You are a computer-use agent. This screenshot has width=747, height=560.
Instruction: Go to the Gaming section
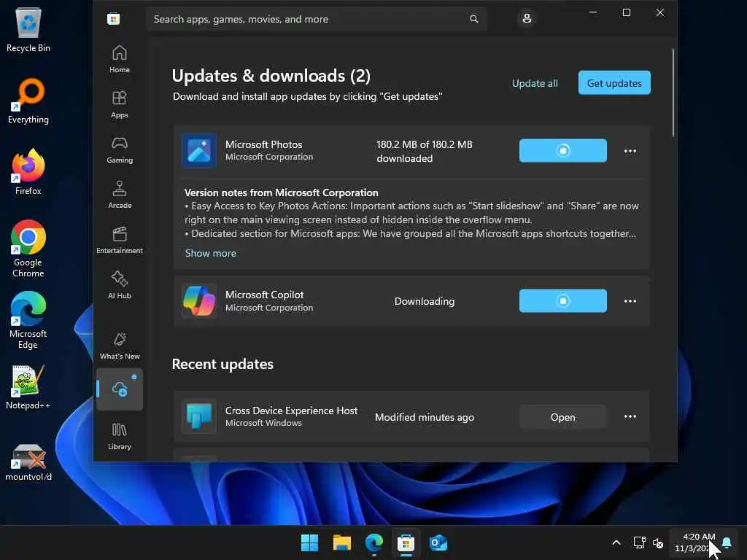(119, 150)
